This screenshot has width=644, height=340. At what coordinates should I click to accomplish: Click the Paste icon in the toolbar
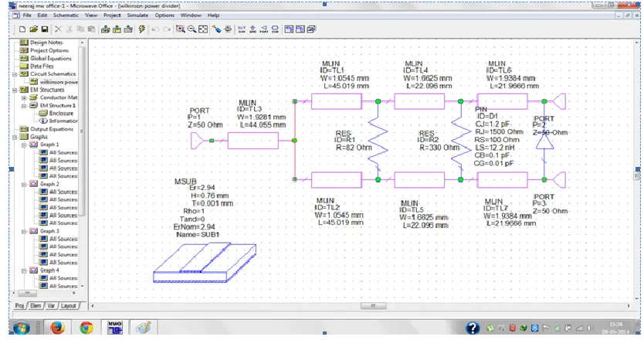(92, 29)
